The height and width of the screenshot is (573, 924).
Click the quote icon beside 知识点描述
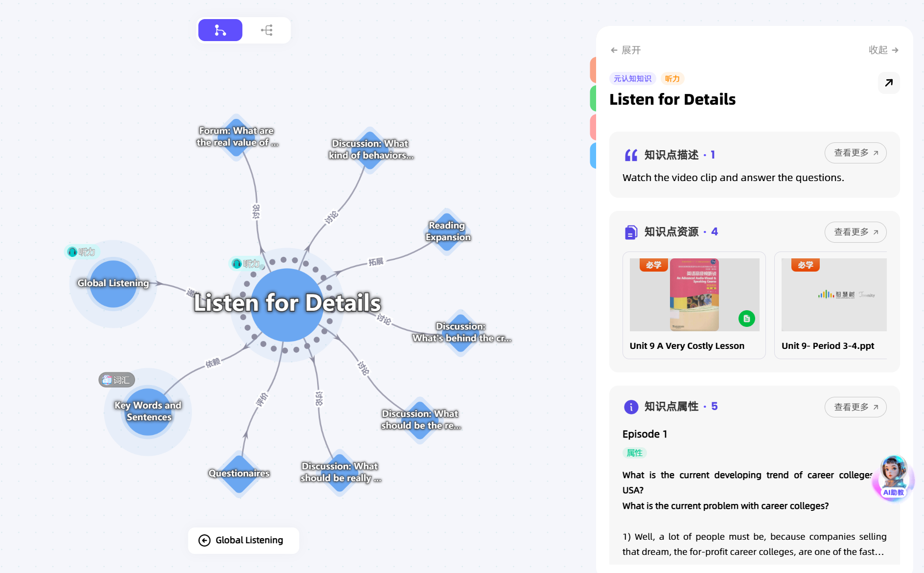point(631,155)
